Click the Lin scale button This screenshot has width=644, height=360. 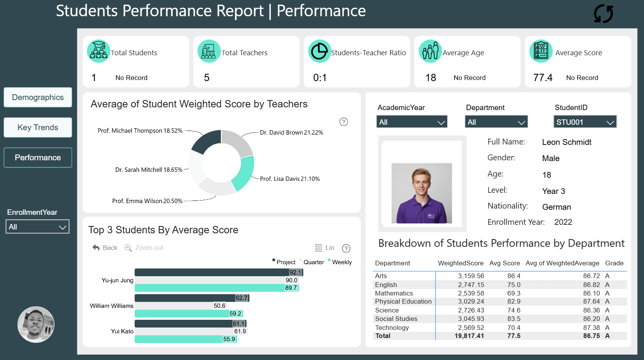point(325,248)
